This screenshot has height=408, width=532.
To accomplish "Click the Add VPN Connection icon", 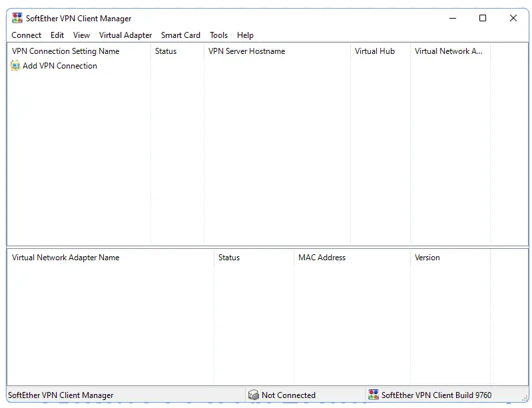I will click(x=15, y=66).
